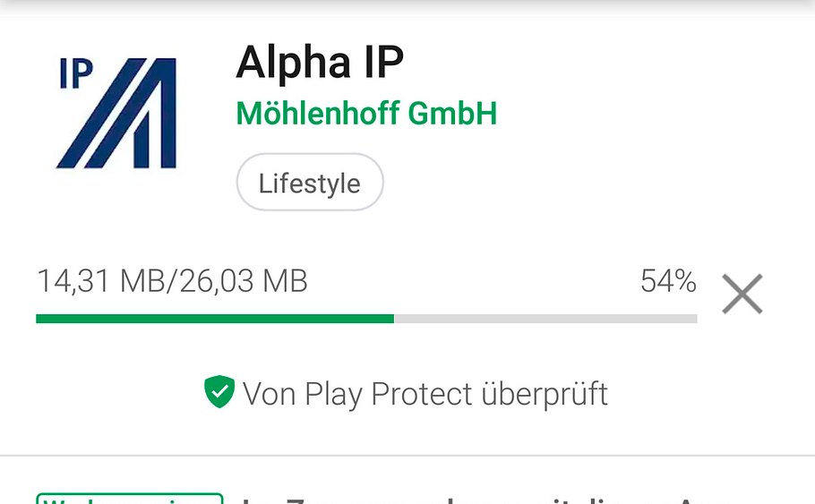Tap the point where the green progress ends
This screenshot has width=815, height=504.
[x=394, y=319]
